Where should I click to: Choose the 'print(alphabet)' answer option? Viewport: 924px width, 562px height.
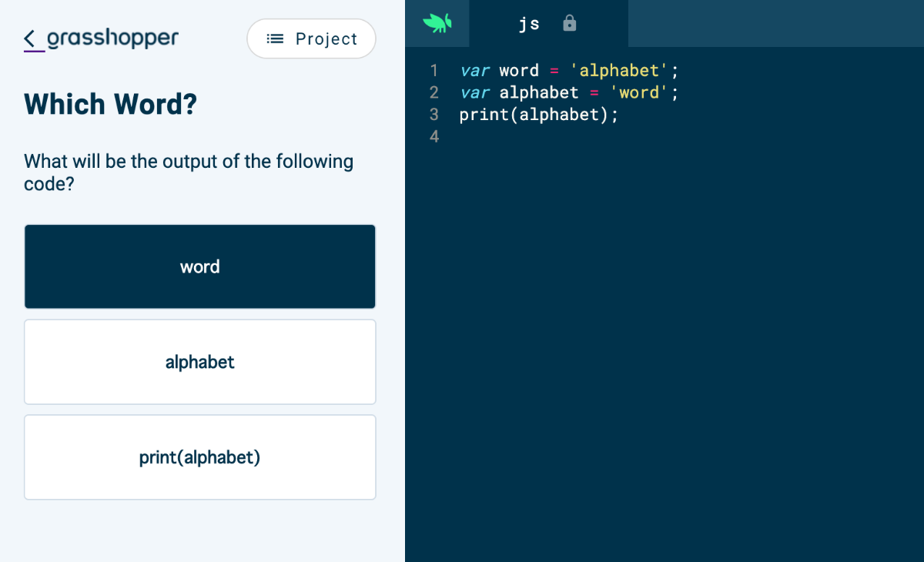pyautogui.click(x=199, y=457)
